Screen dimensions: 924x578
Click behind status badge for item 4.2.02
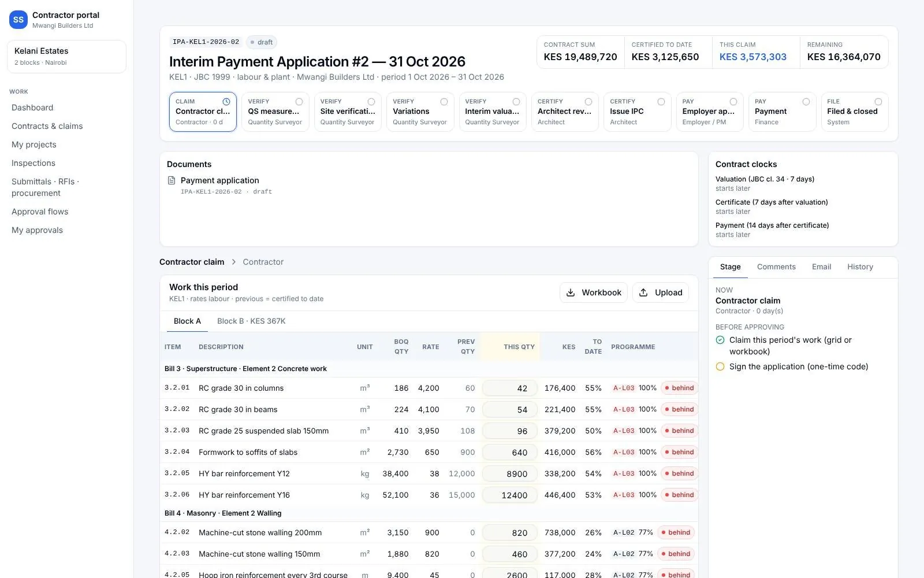(x=676, y=532)
